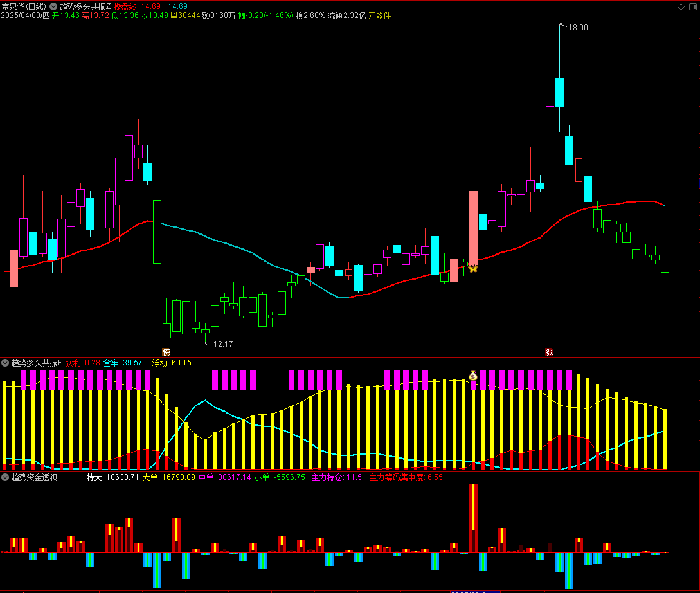Click the high price 高13.72
The width and height of the screenshot is (700, 593).
click(x=95, y=15)
